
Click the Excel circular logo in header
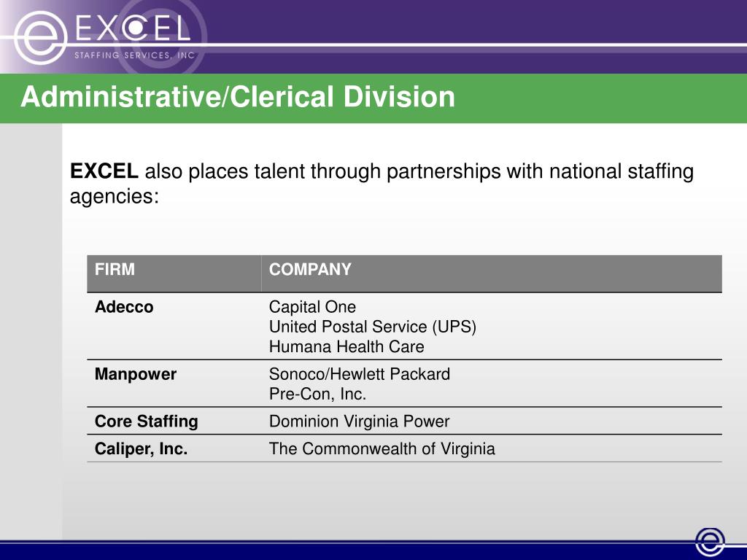pyautogui.click(x=42, y=35)
